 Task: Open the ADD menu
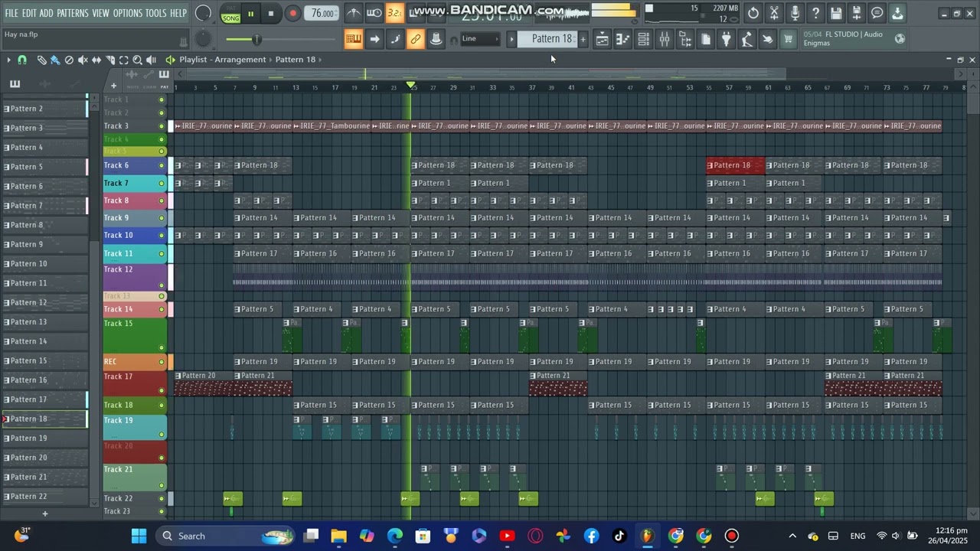tap(47, 13)
